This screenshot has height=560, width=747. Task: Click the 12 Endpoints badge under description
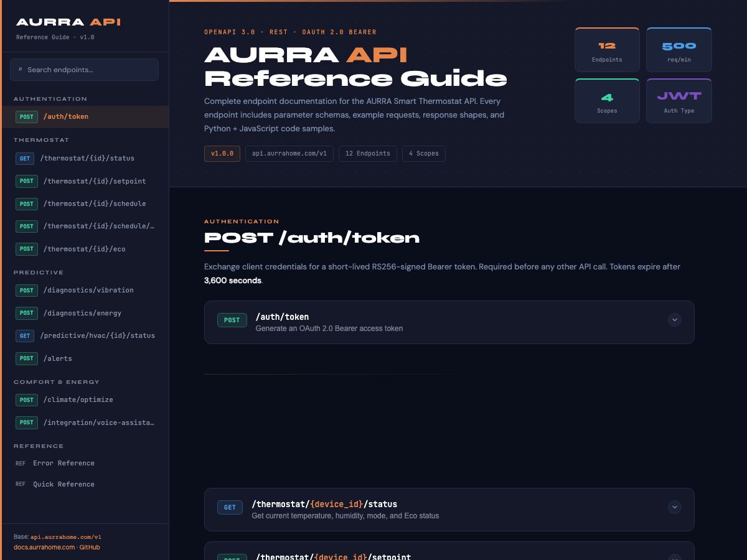(368, 153)
